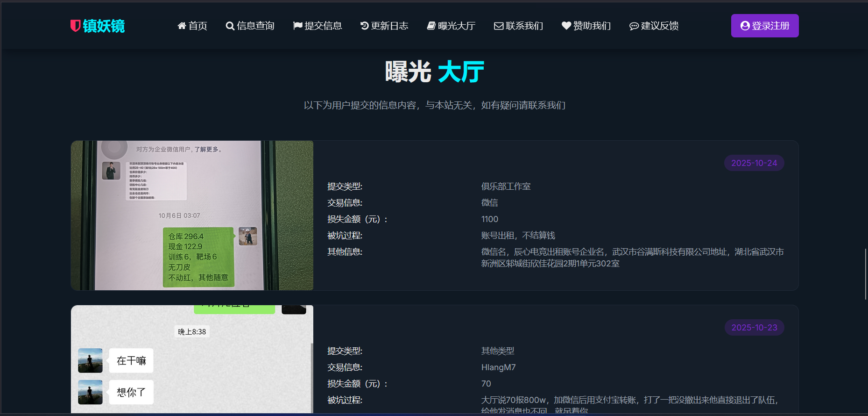Click the purple 登录注册 button
Image resolution: width=868 pixels, height=416 pixels.
click(x=765, y=26)
